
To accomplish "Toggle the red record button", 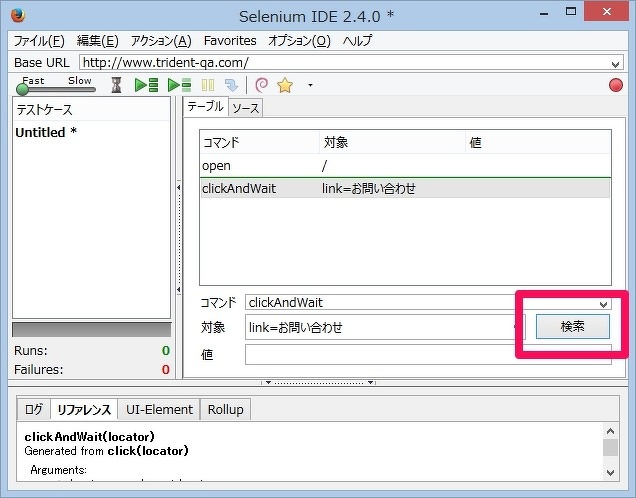I will pos(615,86).
